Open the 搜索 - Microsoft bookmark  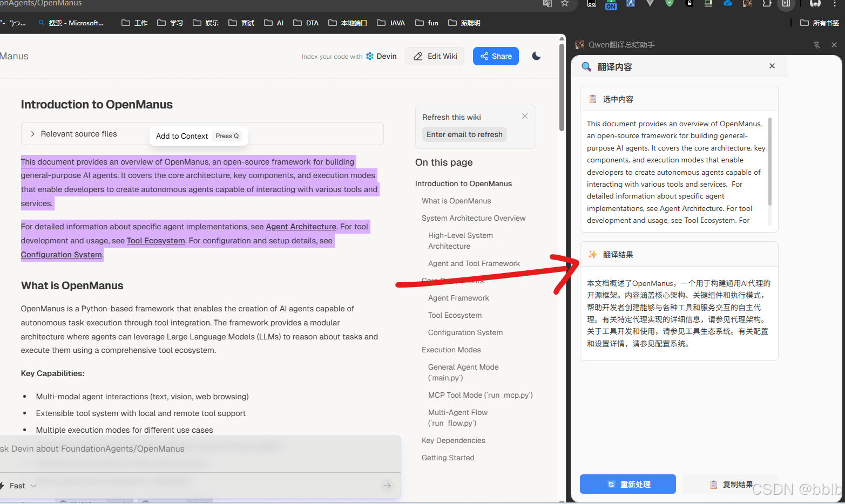click(x=71, y=23)
